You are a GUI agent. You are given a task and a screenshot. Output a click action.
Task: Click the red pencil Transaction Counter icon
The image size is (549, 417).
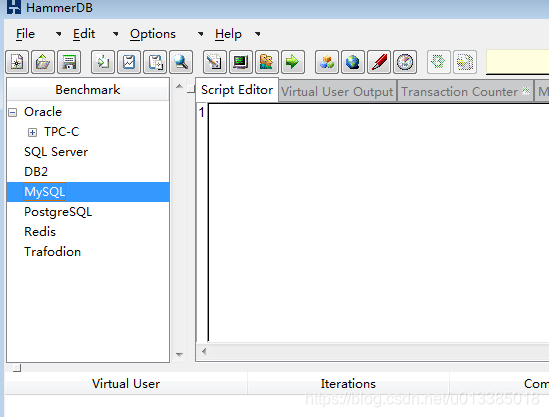coord(379,62)
